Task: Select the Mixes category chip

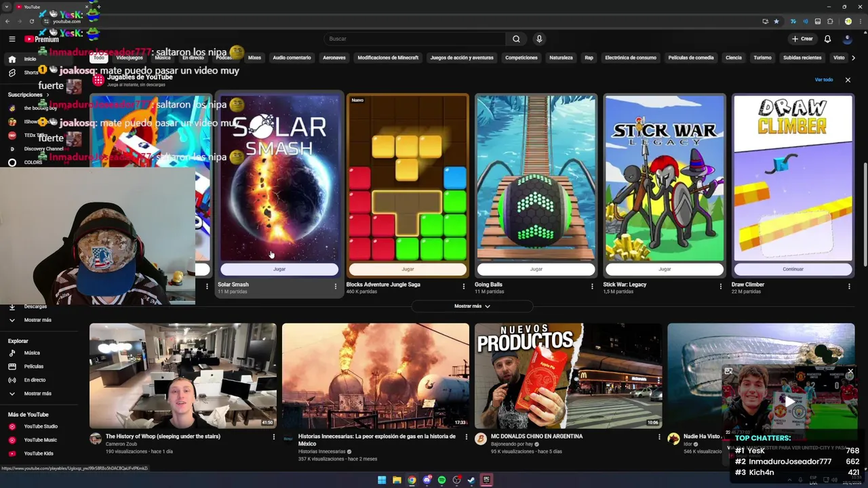Action: click(x=254, y=58)
